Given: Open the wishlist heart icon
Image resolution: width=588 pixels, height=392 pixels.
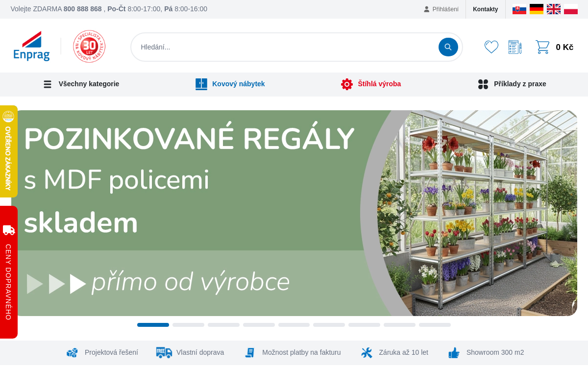Looking at the screenshot, I should (491, 47).
